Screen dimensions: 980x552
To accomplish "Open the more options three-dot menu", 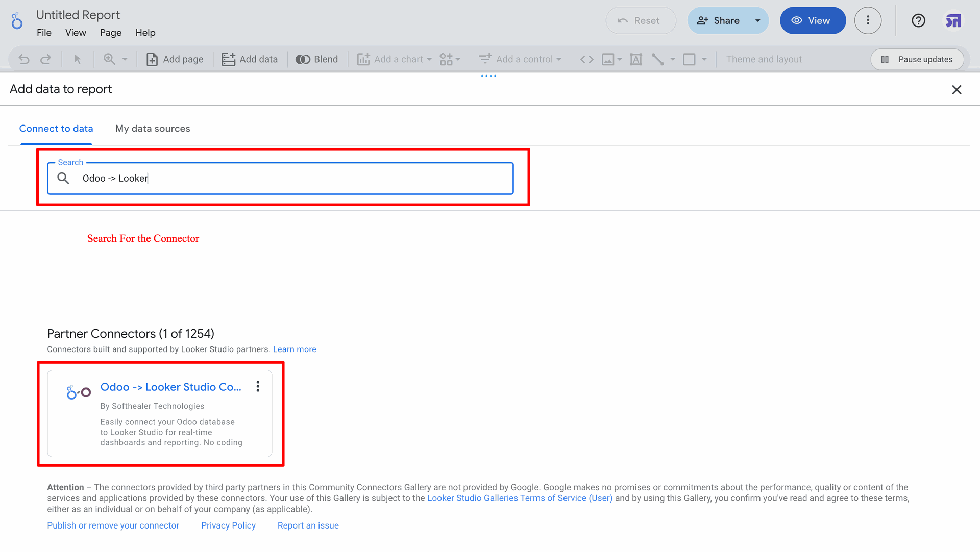I will [x=868, y=20].
